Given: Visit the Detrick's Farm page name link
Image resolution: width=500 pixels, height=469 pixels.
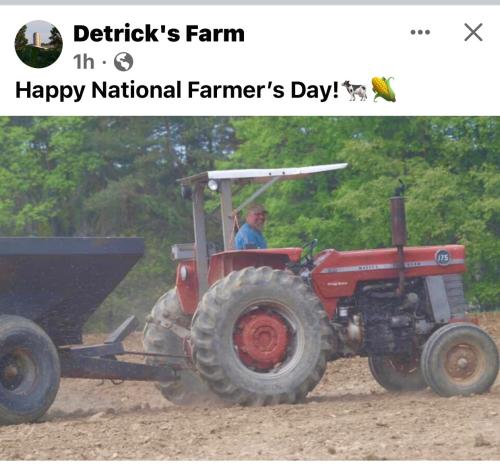Looking at the screenshot, I should point(159,34).
